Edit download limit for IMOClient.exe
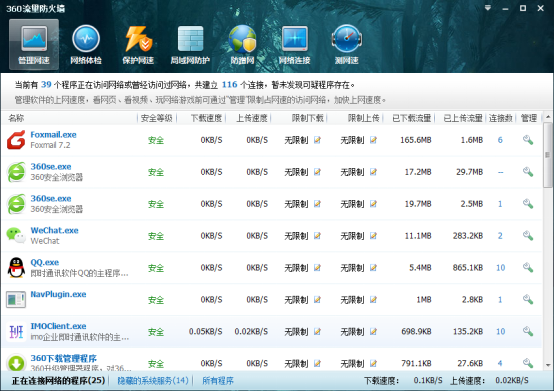Screen dimensions: 554x391 point(317,331)
